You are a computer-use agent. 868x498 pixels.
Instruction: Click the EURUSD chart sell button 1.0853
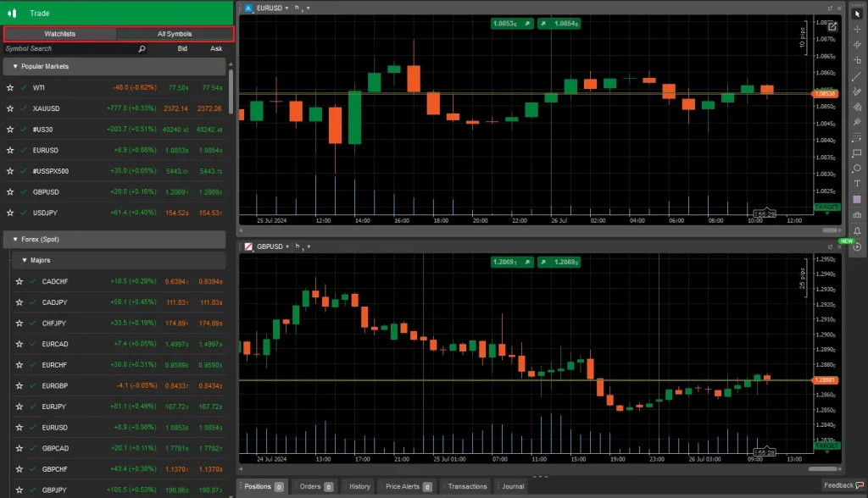pyautogui.click(x=512, y=23)
